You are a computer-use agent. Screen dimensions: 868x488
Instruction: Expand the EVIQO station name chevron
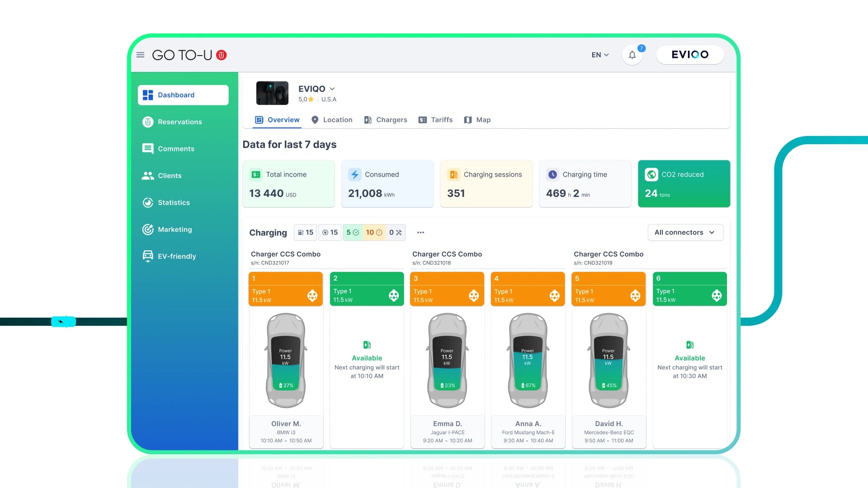tap(332, 89)
